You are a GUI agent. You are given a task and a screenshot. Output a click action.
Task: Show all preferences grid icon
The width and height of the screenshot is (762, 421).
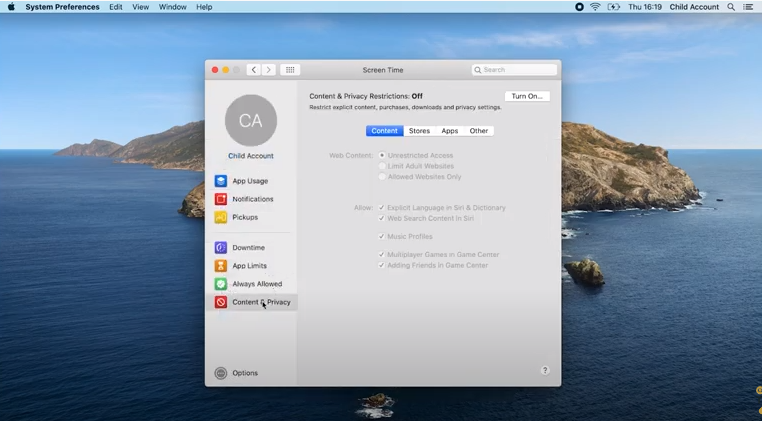(x=290, y=70)
